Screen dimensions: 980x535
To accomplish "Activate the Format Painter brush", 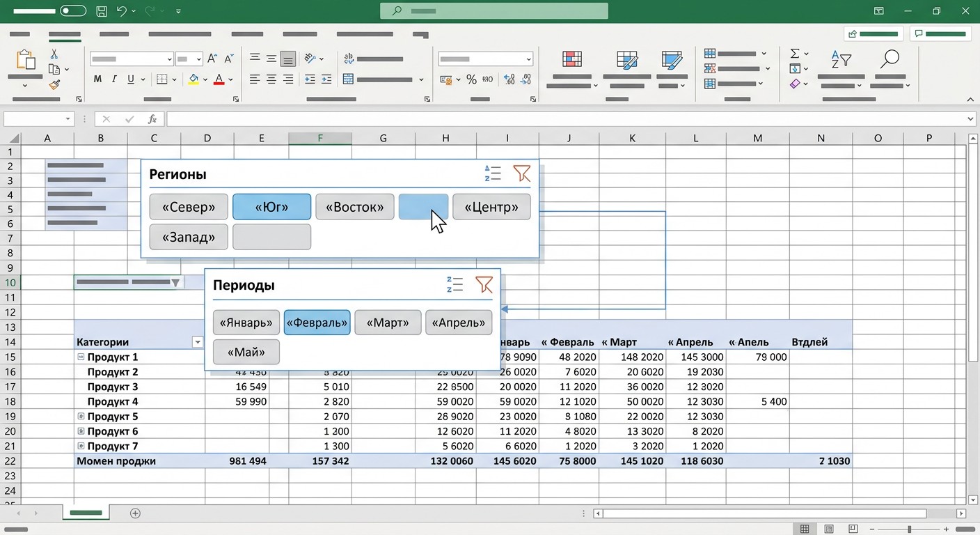I will coord(54,84).
